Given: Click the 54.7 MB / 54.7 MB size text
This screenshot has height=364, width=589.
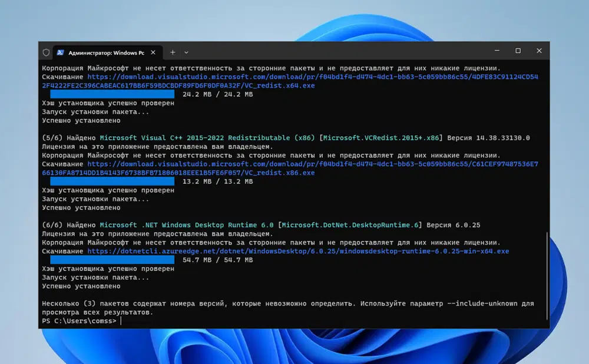Looking at the screenshot, I should pos(217,260).
